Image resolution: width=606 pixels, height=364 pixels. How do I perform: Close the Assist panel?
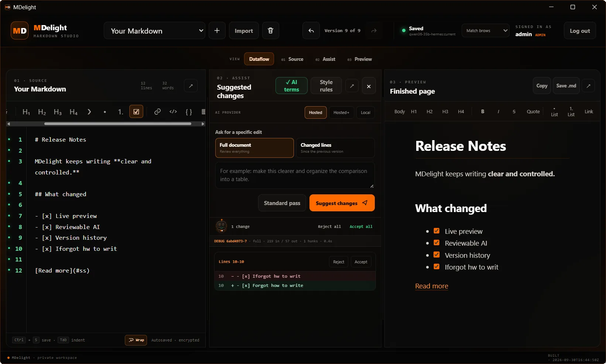pos(369,86)
